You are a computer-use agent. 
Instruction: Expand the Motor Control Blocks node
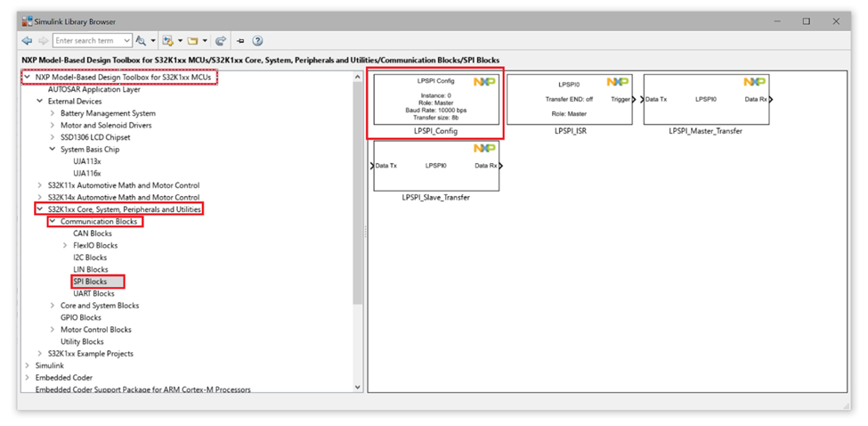[52, 330]
